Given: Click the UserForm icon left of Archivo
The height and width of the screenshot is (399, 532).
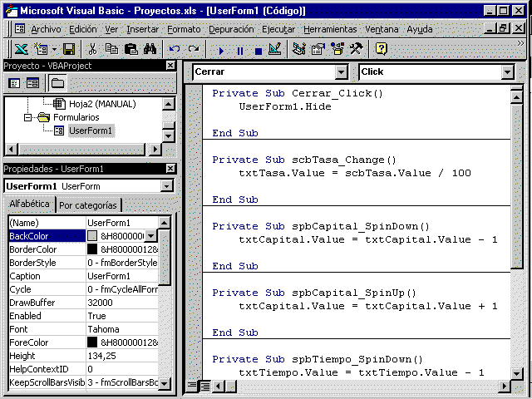Looking at the screenshot, I should click(20, 29).
